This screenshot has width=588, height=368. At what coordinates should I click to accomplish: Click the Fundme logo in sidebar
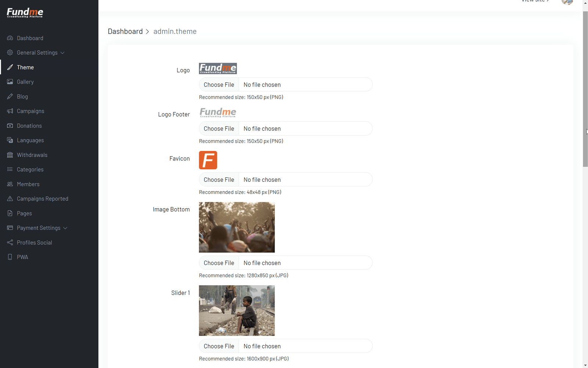pyautogui.click(x=25, y=13)
